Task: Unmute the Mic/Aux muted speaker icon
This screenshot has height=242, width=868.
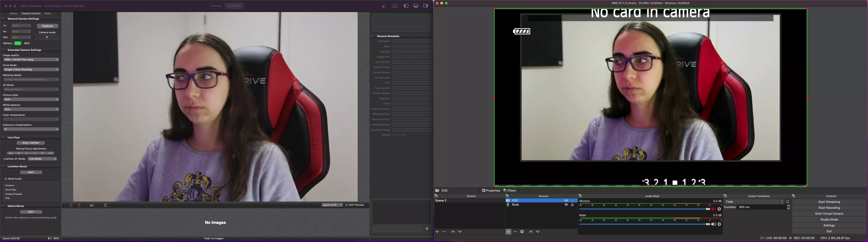Action: pyautogui.click(x=713, y=209)
